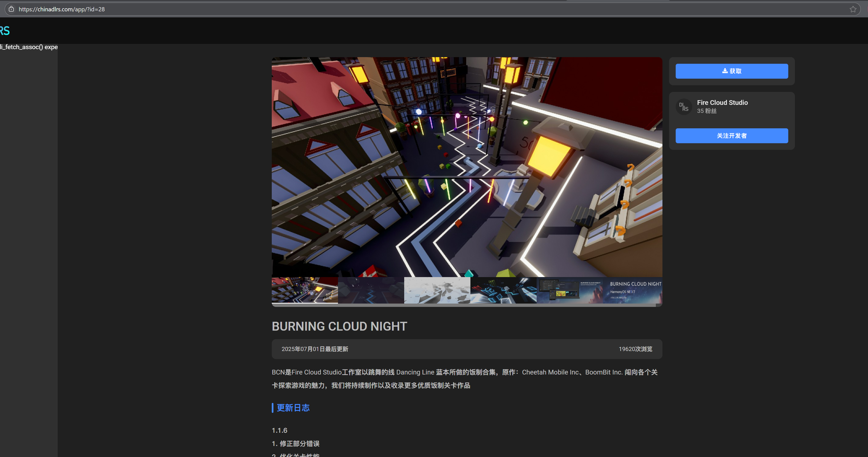The image size is (868, 457).
Task: Select the BURNING CLOUD NIGHT title
Action: pyautogui.click(x=339, y=326)
